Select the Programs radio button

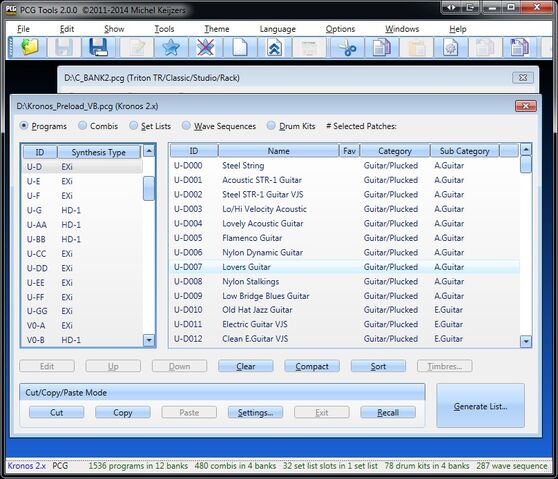(x=24, y=126)
